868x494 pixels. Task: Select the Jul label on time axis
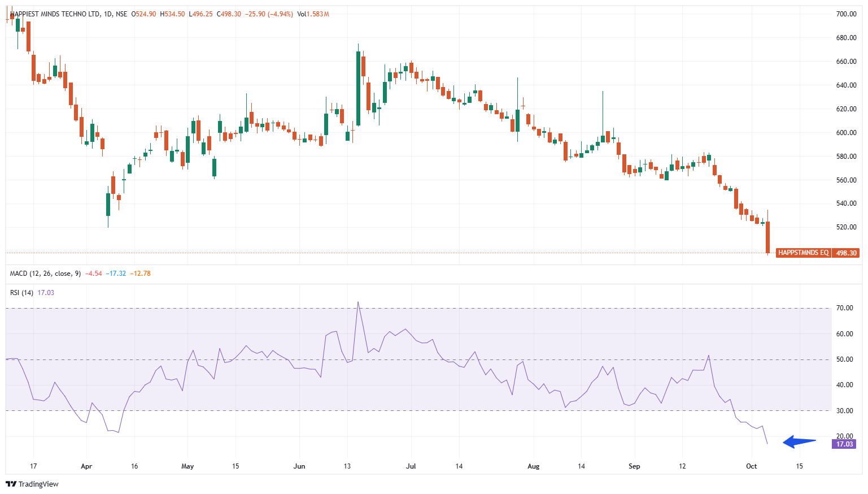[x=411, y=466]
